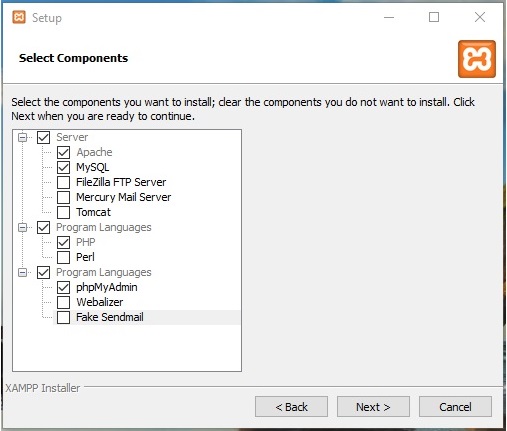Screen dimensions: 507x431
Task: Uncheck the MySQL component checkbox
Action: (63, 167)
